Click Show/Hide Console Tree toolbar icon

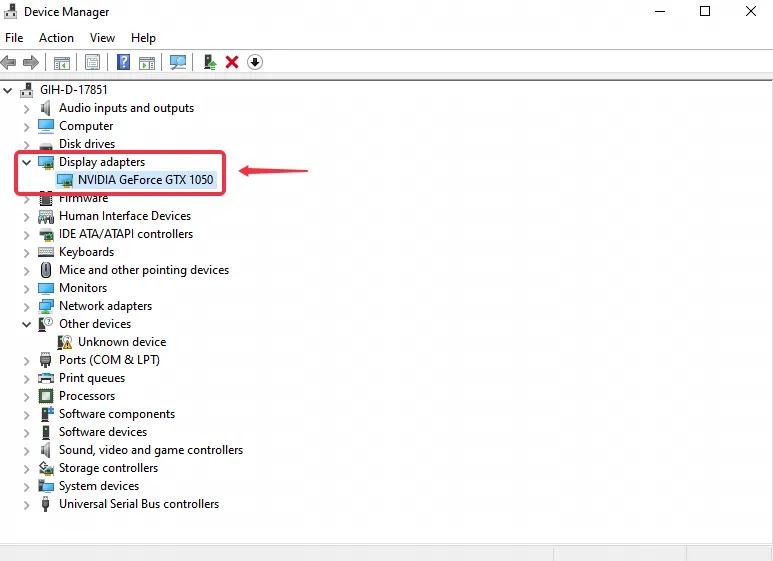(x=62, y=63)
